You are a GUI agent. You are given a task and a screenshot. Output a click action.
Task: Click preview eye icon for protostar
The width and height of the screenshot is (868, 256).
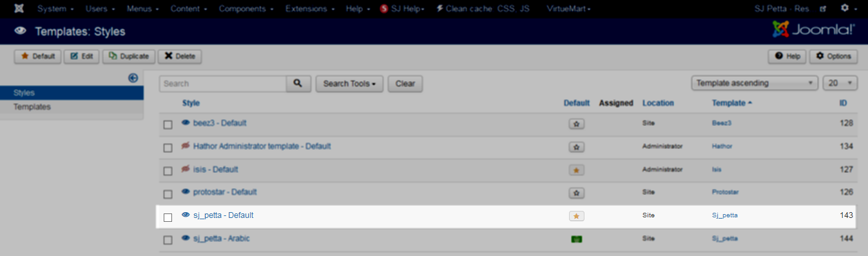coord(186,192)
